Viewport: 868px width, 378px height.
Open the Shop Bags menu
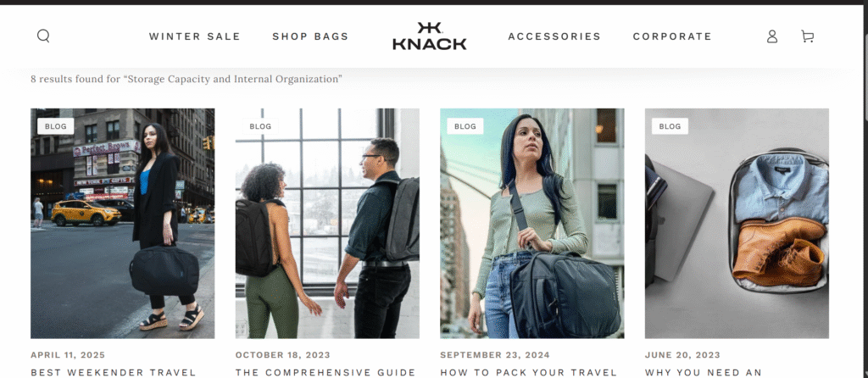(x=310, y=36)
